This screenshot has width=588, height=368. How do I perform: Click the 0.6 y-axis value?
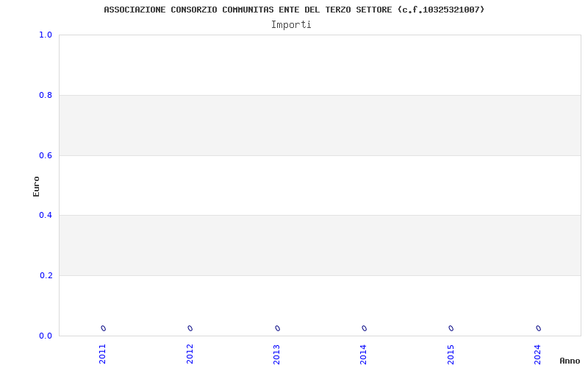[x=46, y=155]
